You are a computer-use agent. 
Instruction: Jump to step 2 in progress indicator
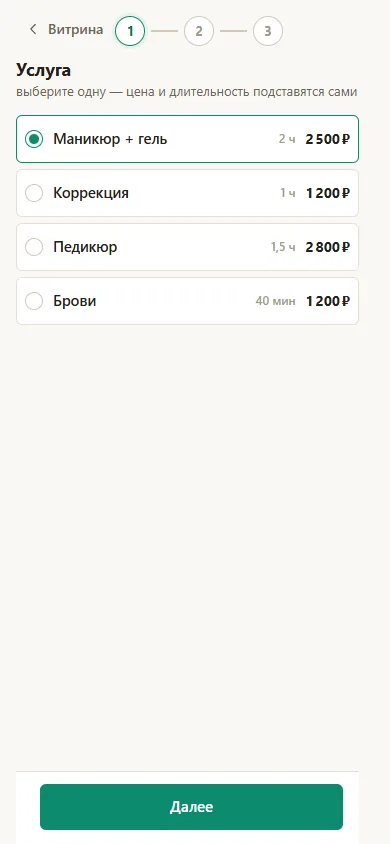pyautogui.click(x=198, y=31)
